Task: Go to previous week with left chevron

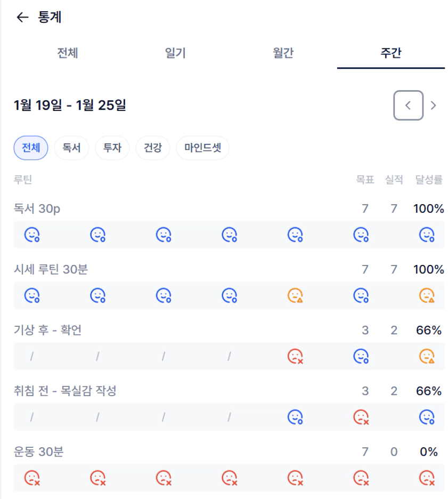Action: [x=408, y=106]
